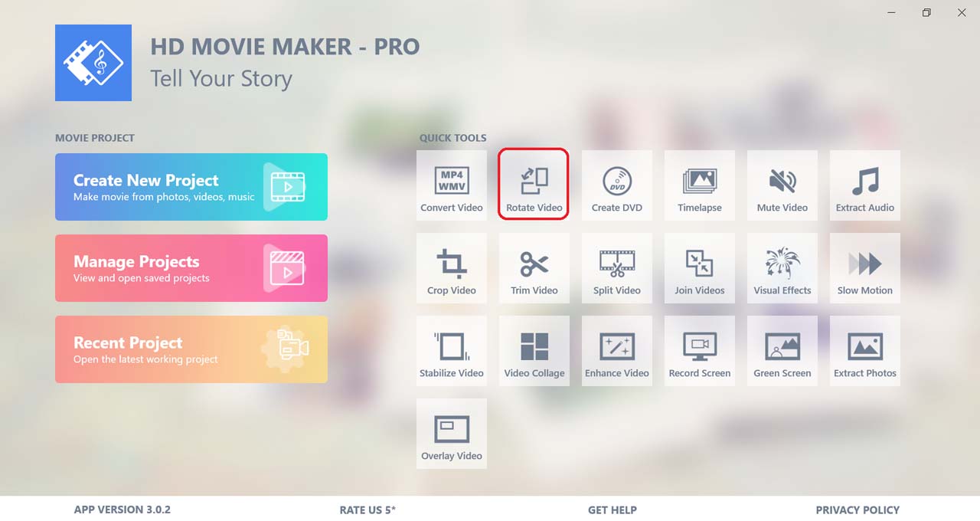Open the Convert Video tool
The width and height of the screenshot is (980, 521).
coord(452,185)
